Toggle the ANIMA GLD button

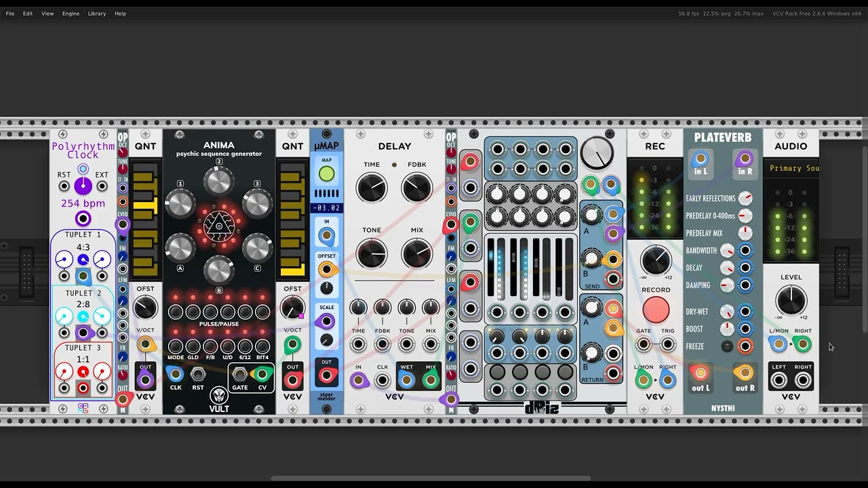pyautogui.click(x=193, y=346)
